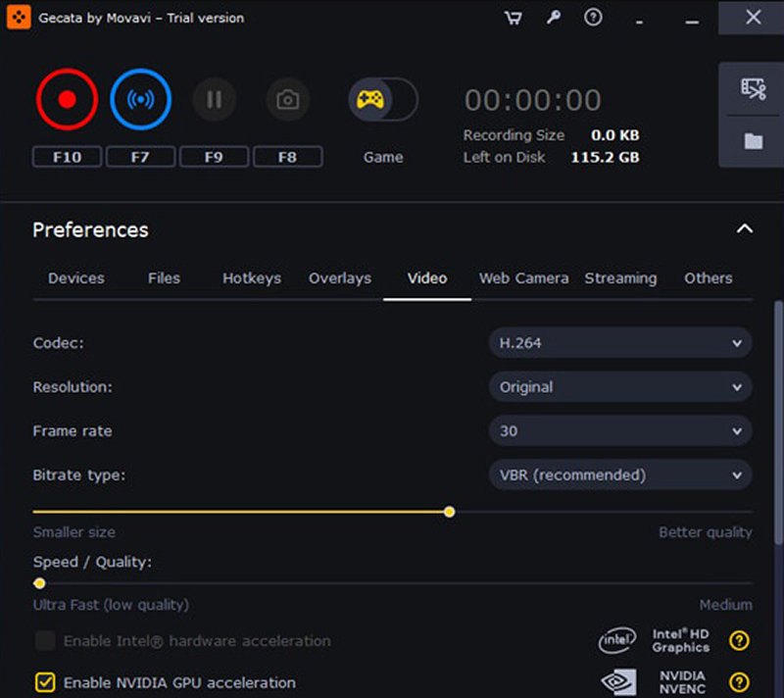Click 'Ultra Fast (low quality)' label
784x698 pixels.
[x=111, y=605]
